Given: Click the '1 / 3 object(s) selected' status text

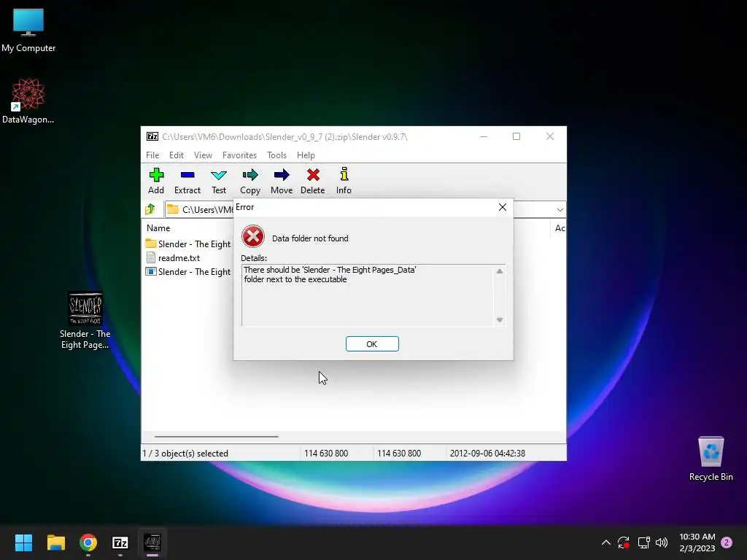Looking at the screenshot, I should pos(185,454).
